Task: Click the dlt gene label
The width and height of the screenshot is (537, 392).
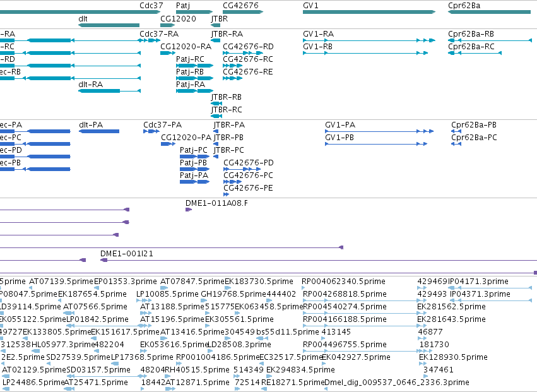Action: point(83,18)
